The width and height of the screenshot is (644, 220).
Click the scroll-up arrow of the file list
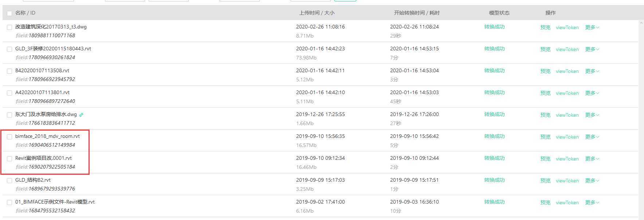(641, 23)
